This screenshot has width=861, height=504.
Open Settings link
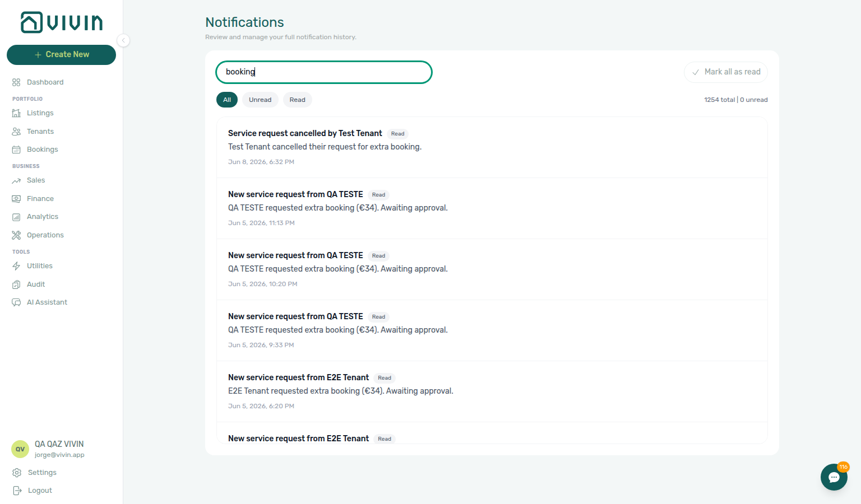[42, 473]
